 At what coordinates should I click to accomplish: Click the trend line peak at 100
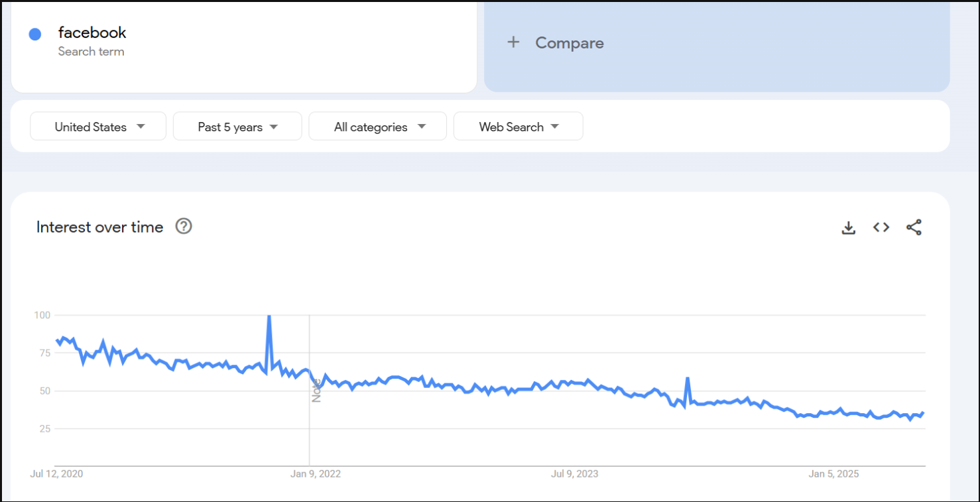pyautogui.click(x=269, y=316)
